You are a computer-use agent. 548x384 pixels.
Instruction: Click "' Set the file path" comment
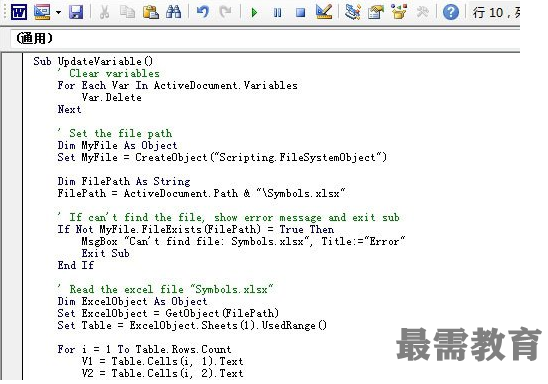[115, 133]
